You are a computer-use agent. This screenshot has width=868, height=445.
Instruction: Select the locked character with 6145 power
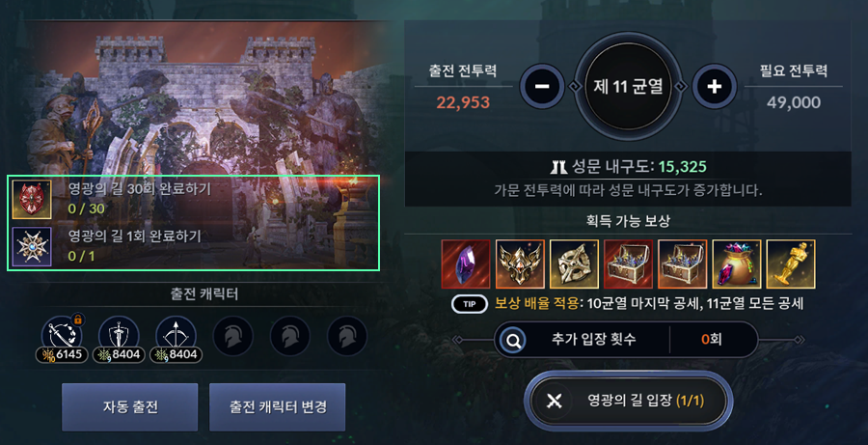click(x=62, y=338)
